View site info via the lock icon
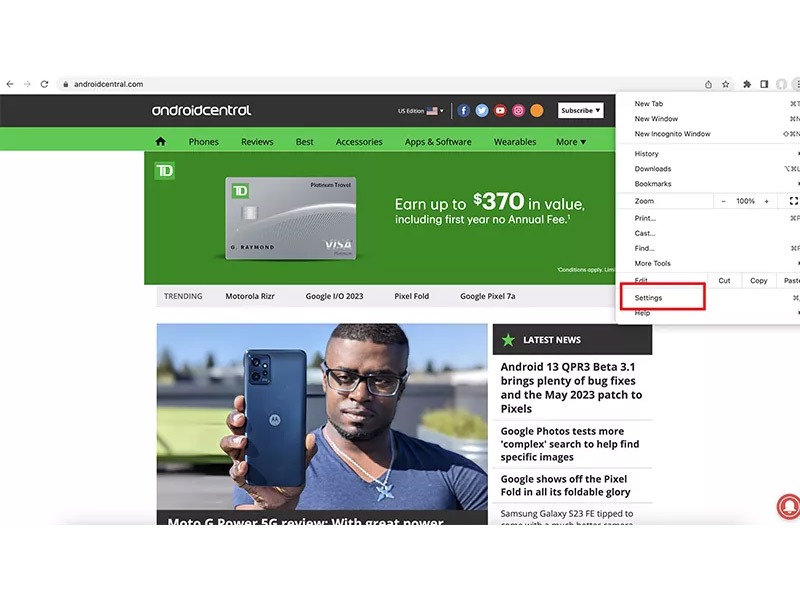This screenshot has width=800, height=600. 65,84
